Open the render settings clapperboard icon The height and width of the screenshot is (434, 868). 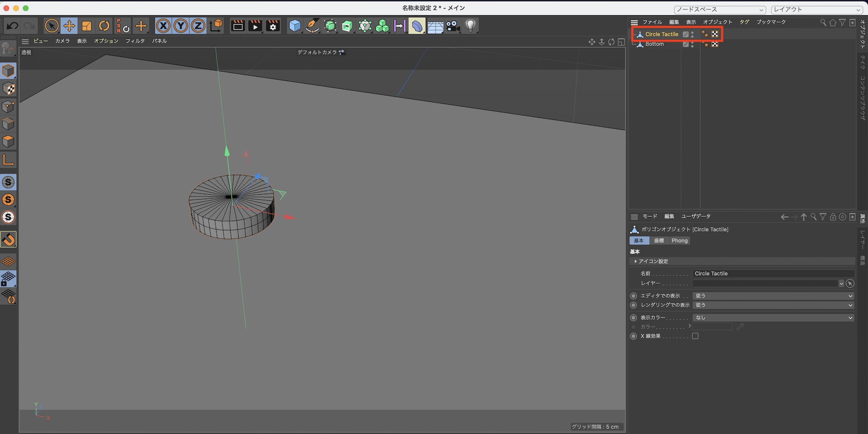pos(273,26)
